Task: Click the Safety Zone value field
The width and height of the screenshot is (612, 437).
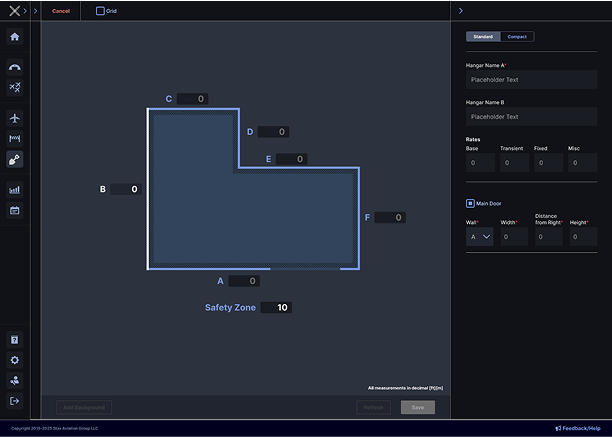Action: 277,308
